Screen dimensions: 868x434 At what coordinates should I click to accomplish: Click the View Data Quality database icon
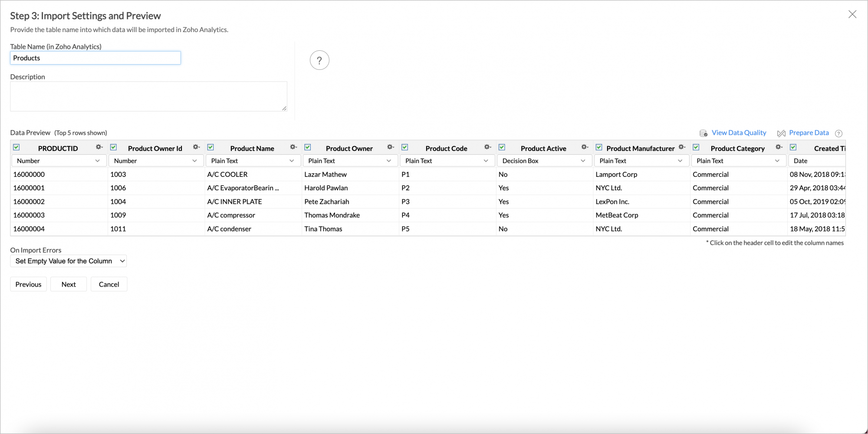pos(703,133)
